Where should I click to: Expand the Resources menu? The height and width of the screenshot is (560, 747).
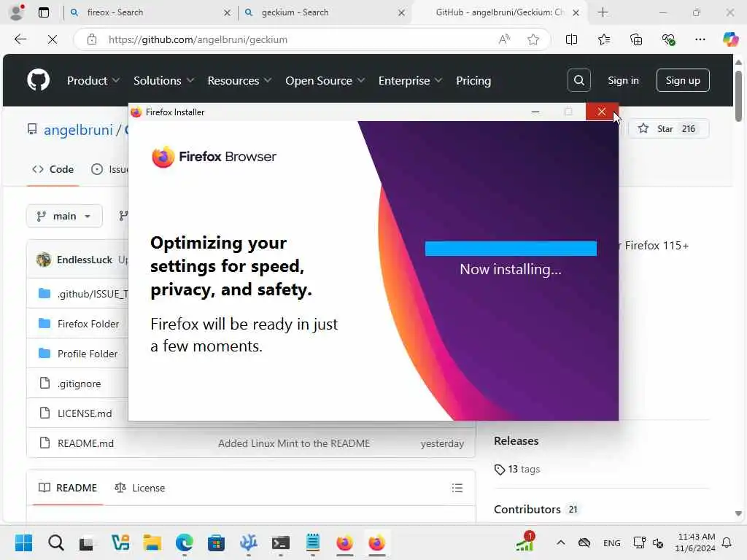coord(239,80)
